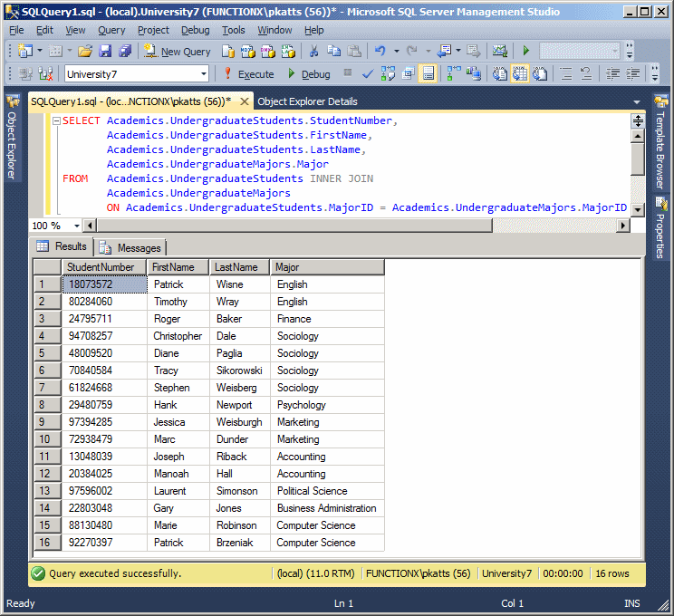674x616 pixels.
Task: Open the Template Browser side panel
Action: (660, 142)
